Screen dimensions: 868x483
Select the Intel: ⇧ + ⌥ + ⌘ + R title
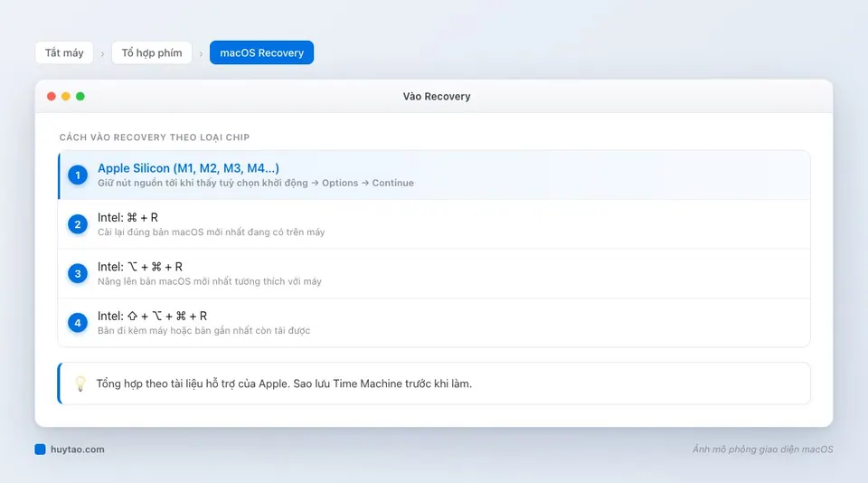(152, 317)
